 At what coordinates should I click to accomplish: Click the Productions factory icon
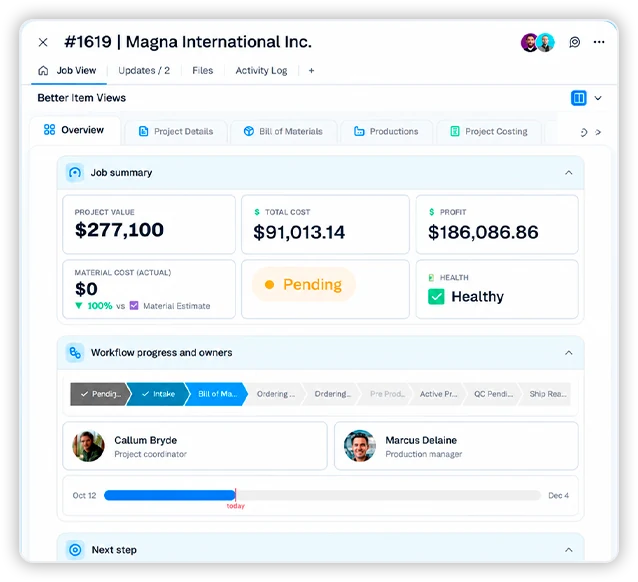pyautogui.click(x=359, y=131)
